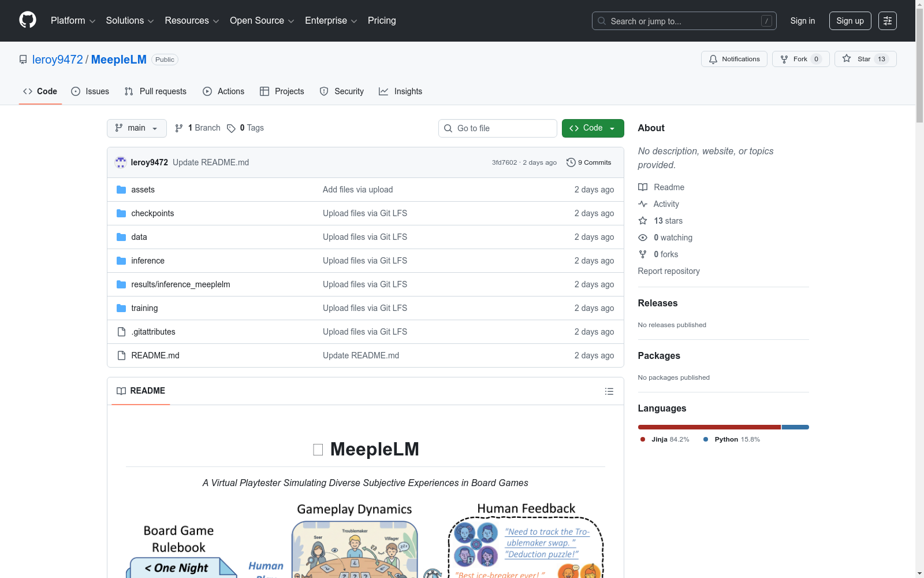View the 9 Commits history link

[x=589, y=162]
